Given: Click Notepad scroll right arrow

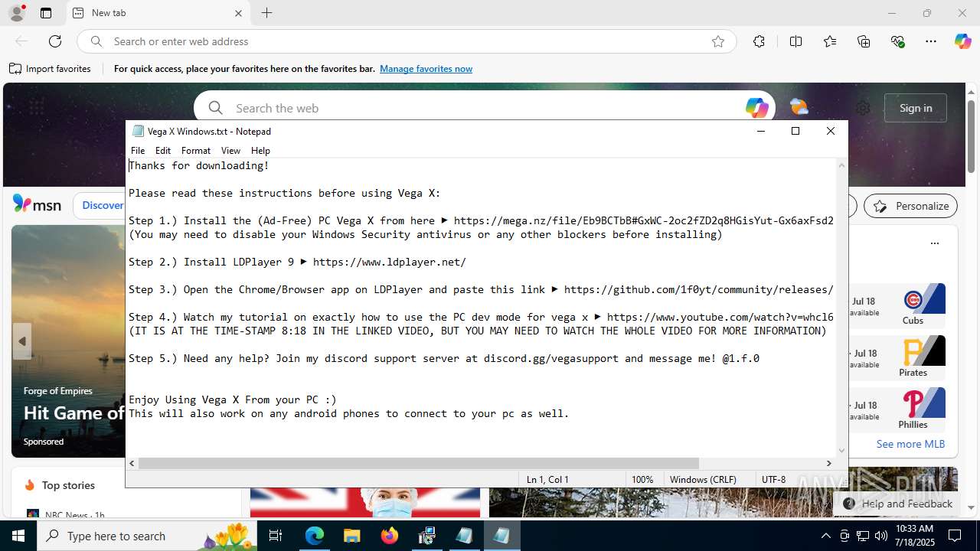Looking at the screenshot, I should pyautogui.click(x=828, y=463).
